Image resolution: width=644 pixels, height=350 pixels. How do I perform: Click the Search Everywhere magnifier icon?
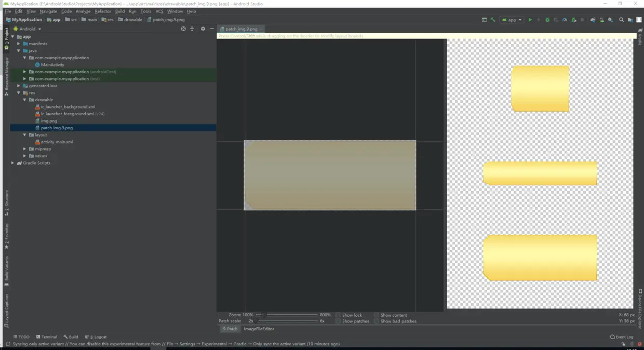tap(621, 20)
